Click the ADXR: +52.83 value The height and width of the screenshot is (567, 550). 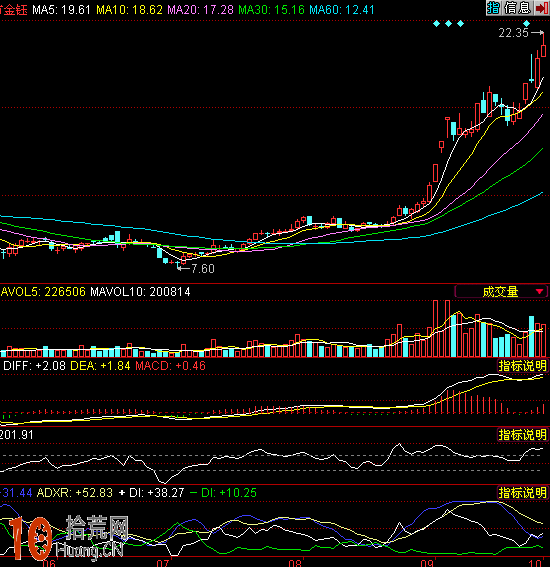coord(75,493)
